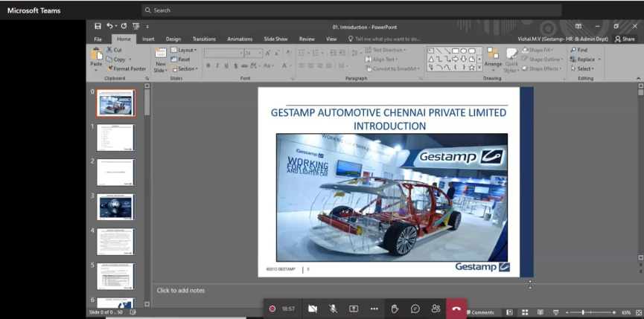The image size is (644, 319).
Task: Switch to the Insert tab
Action: 148,39
